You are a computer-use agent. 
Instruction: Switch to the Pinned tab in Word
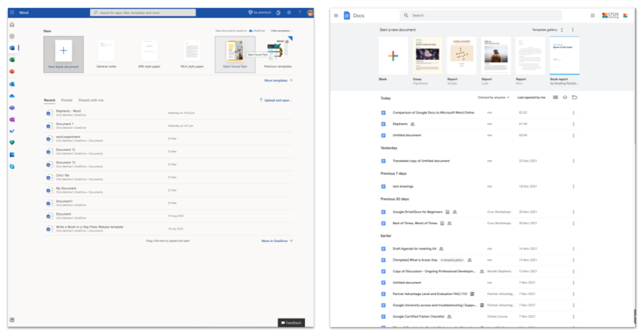pos(67,100)
